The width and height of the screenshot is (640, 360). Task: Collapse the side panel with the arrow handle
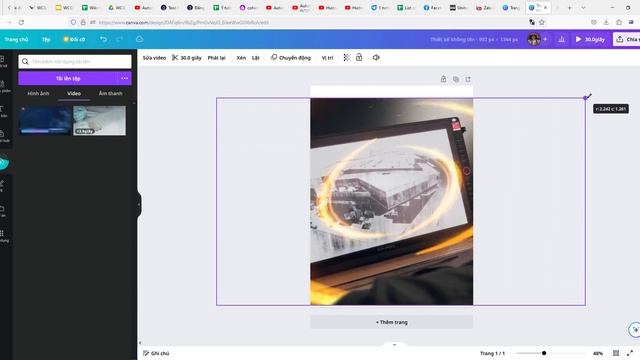139,204
